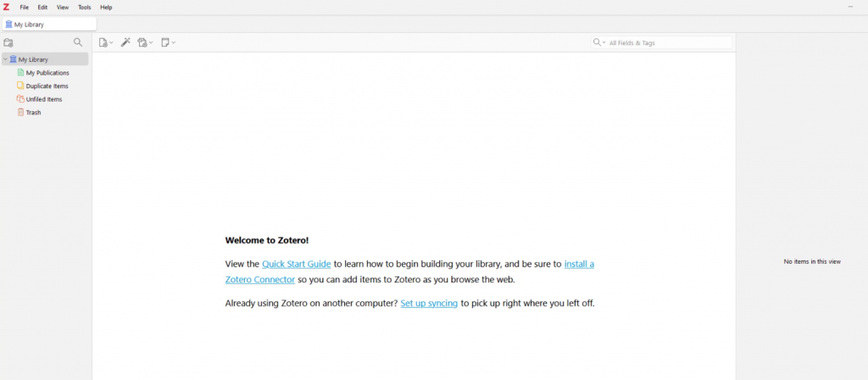868x380 pixels.
Task: Collapse the My Library tree arrow
Action: [x=5, y=59]
